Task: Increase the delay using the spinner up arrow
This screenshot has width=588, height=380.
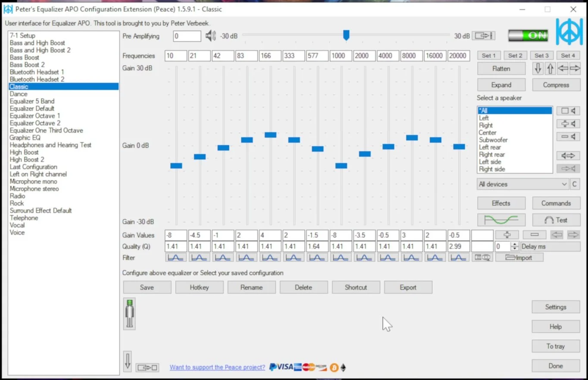Action: pos(514,244)
